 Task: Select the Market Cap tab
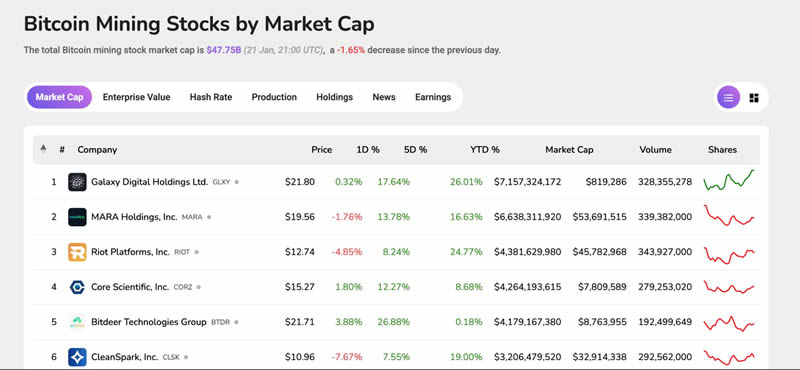59,97
